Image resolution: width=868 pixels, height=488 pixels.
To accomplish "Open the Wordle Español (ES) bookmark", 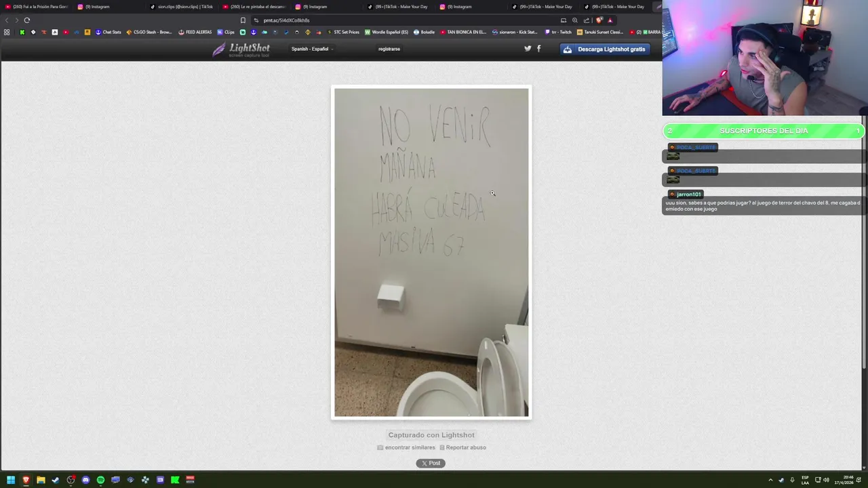I will click(387, 32).
